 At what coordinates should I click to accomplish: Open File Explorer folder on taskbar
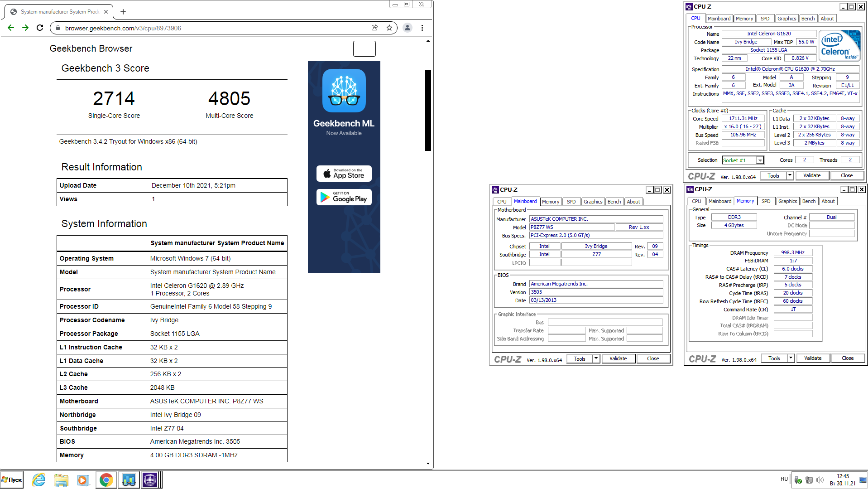61,480
